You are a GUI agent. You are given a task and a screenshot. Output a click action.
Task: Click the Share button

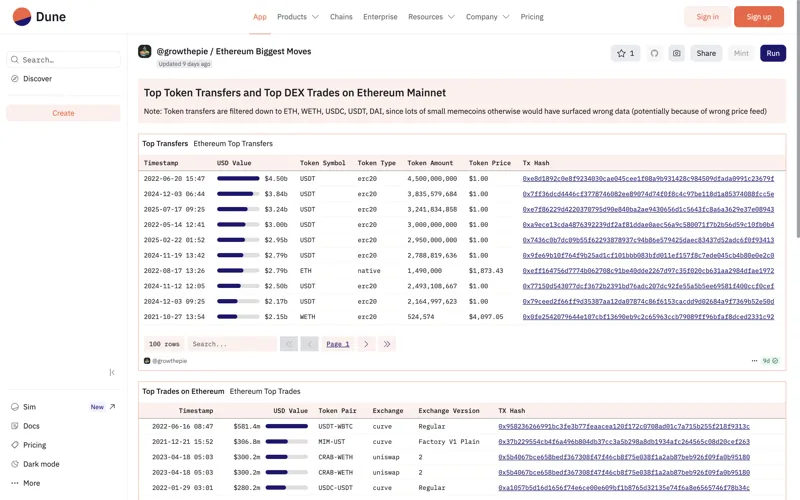(x=706, y=53)
